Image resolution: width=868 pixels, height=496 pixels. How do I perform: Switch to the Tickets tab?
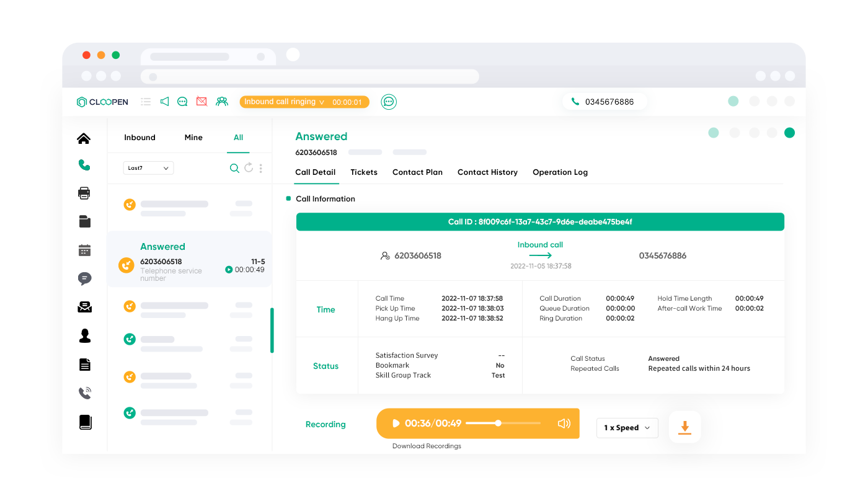coord(364,172)
